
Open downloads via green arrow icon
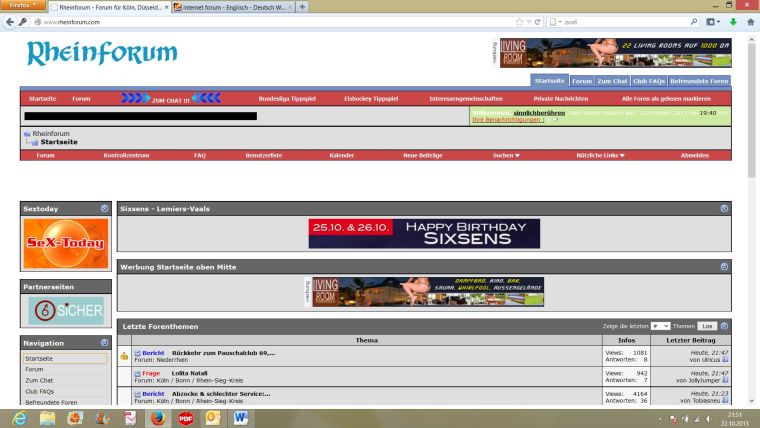tap(733, 22)
